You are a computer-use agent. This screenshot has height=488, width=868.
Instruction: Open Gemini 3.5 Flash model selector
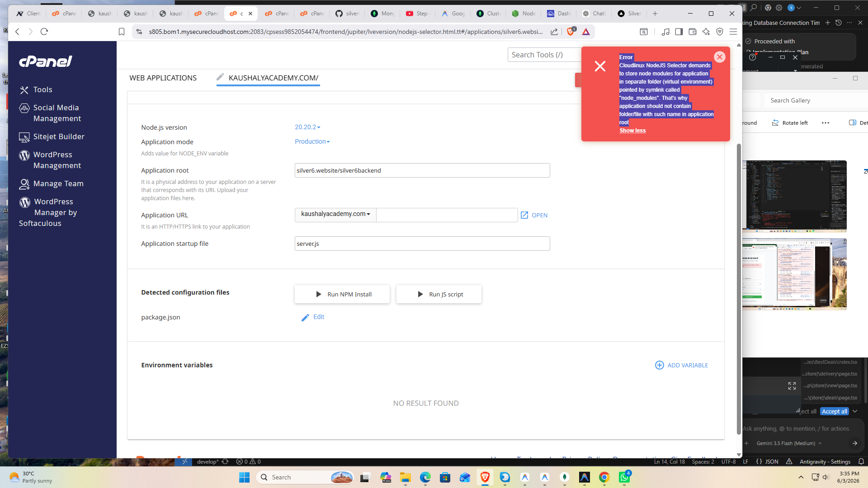click(789, 443)
